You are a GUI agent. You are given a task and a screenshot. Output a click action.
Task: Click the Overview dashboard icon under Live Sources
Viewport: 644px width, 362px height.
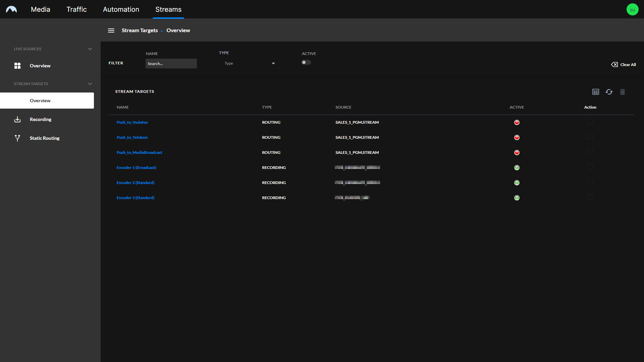click(17, 66)
